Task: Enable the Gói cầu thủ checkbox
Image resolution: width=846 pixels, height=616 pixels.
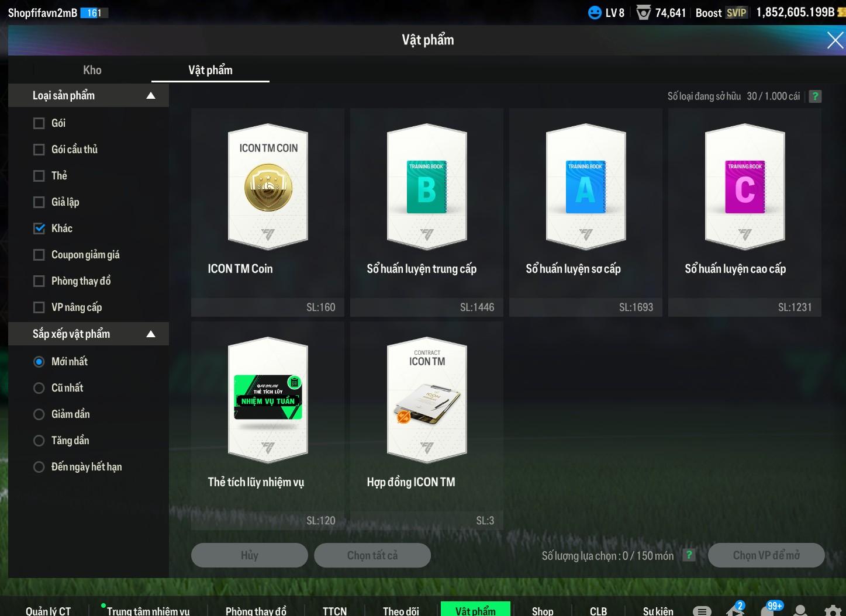Action: [39, 150]
